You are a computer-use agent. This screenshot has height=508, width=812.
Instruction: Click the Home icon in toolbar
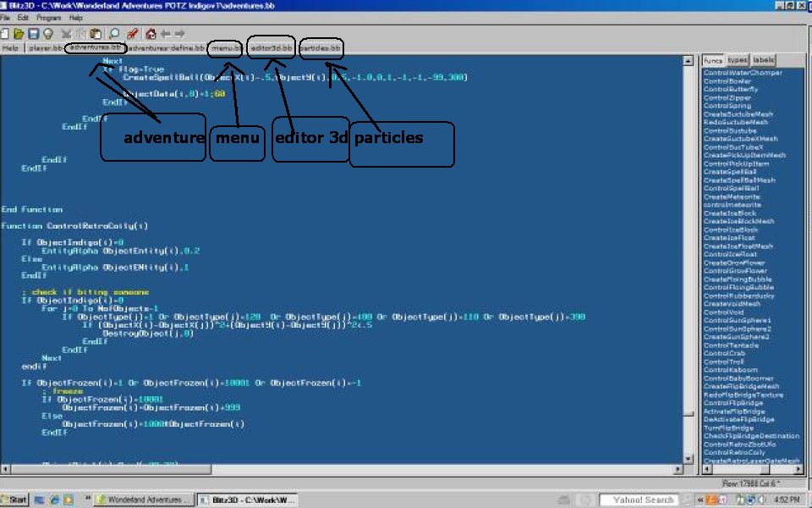(151, 34)
